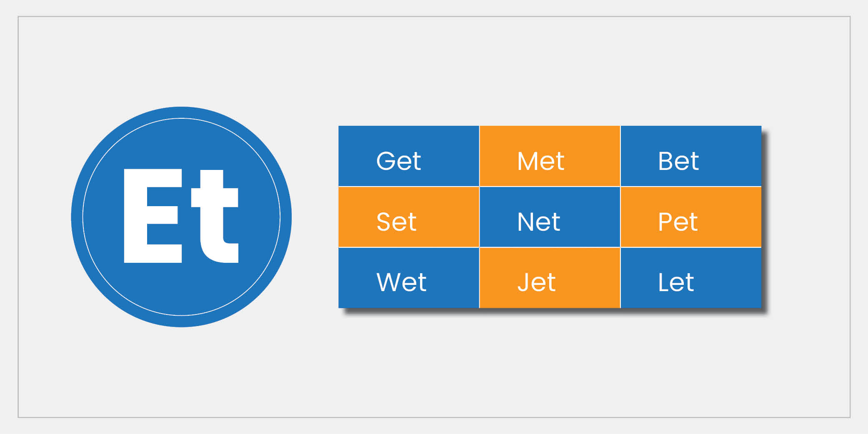The height and width of the screenshot is (434, 868).
Task: Click the letter B in Bet
Action: click(666, 161)
